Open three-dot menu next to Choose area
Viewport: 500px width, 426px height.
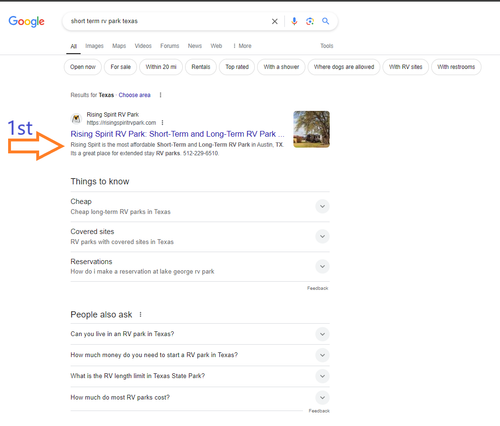tap(160, 95)
